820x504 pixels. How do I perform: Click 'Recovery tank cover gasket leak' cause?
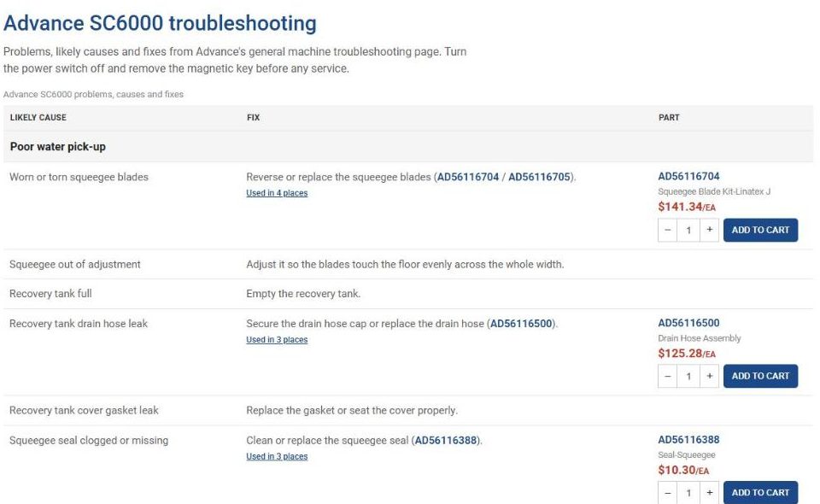coord(84,410)
